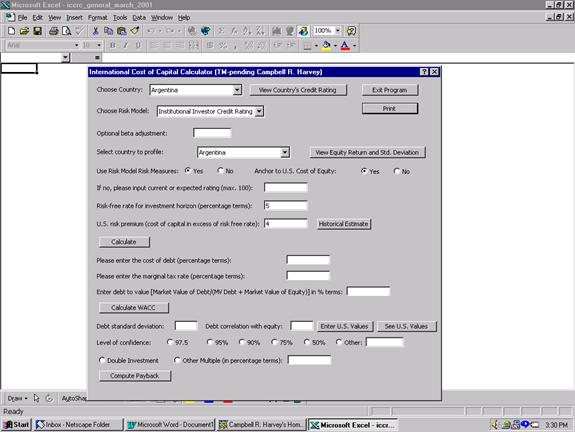Image resolution: width=575 pixels, height=432 pixels.
Task: Click the New workbook icon
Action: (x=11, y=31)
